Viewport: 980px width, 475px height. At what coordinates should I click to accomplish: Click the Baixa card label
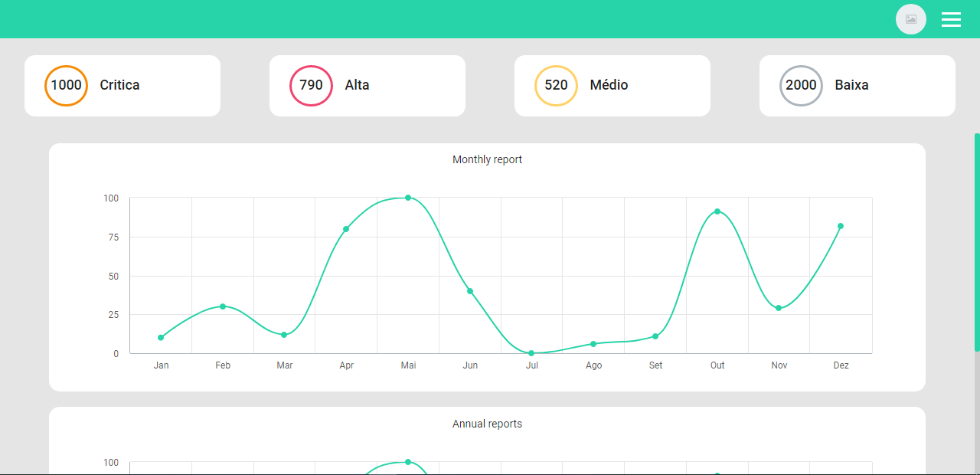pyautogui.click(x=851, y=85)
